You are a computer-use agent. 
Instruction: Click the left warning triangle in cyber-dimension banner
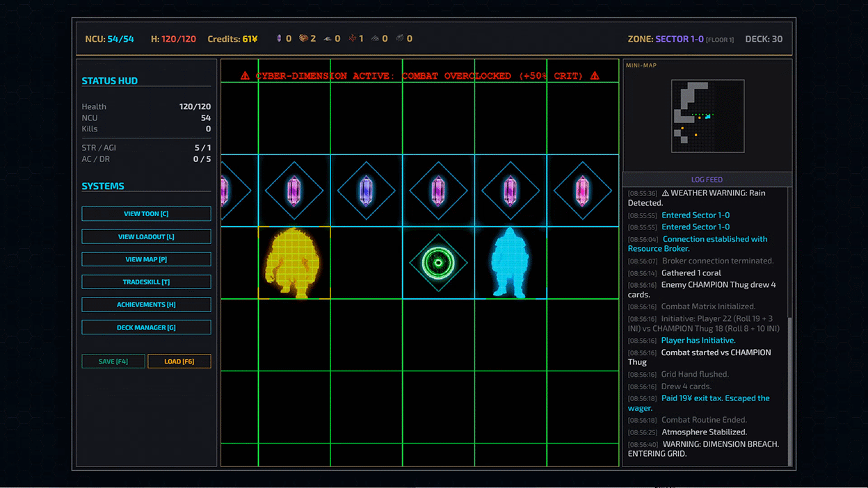(245, 76)
